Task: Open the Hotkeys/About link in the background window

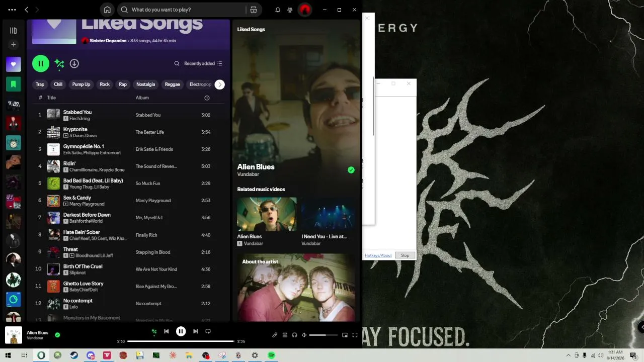Action: 378,255
